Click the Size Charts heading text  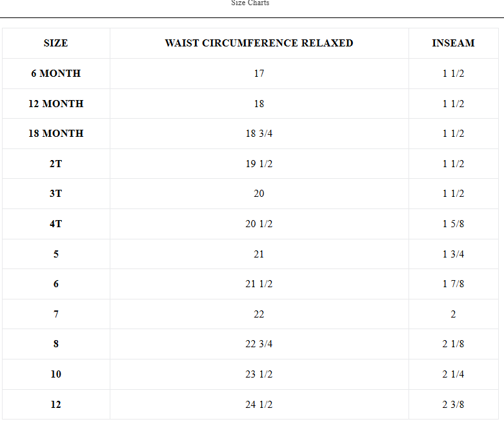coord(250,3)
